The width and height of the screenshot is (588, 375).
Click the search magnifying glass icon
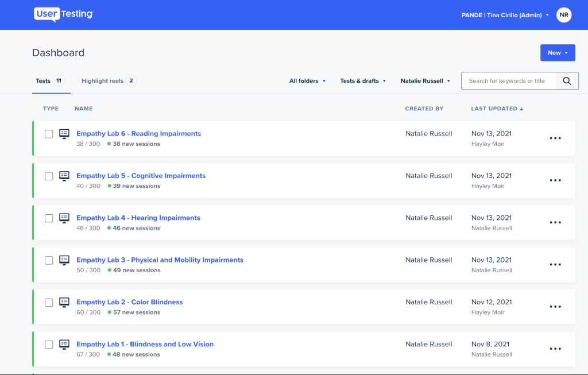(x=567, y=80)
